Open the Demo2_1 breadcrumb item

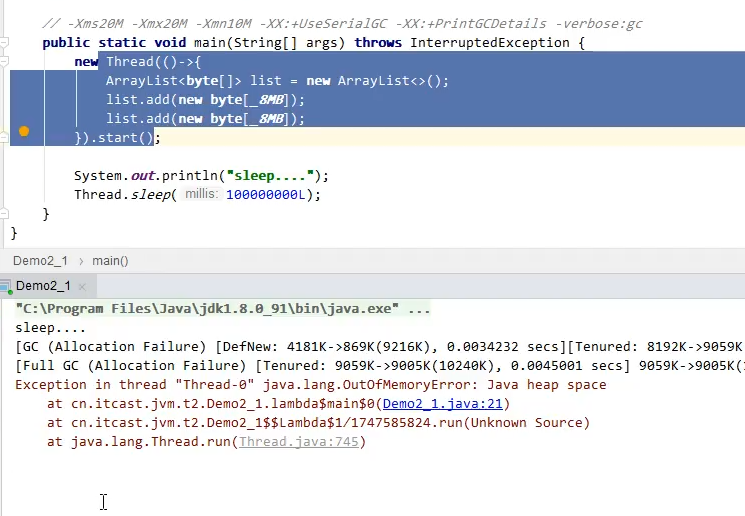click(40, 261)
